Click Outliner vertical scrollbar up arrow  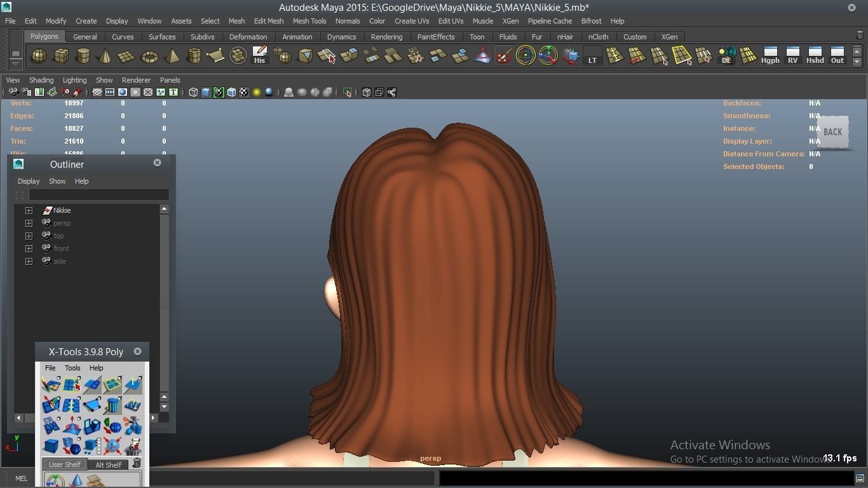point(164,209)
